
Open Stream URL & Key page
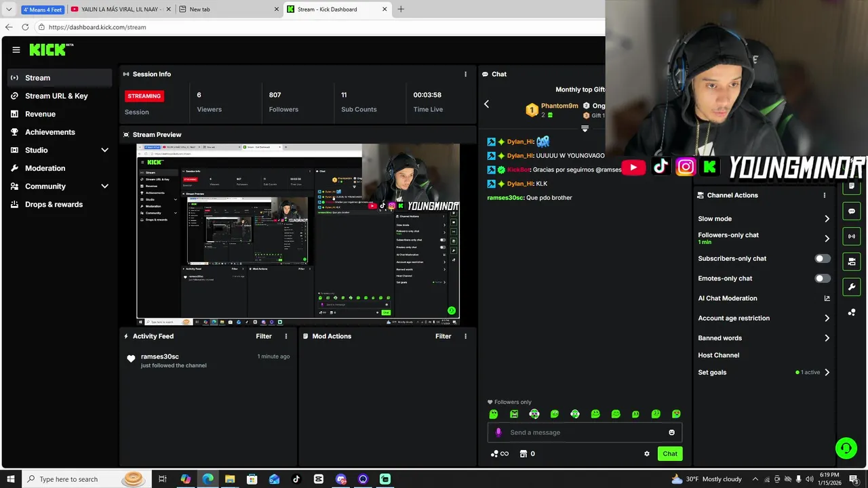(60, 96)
